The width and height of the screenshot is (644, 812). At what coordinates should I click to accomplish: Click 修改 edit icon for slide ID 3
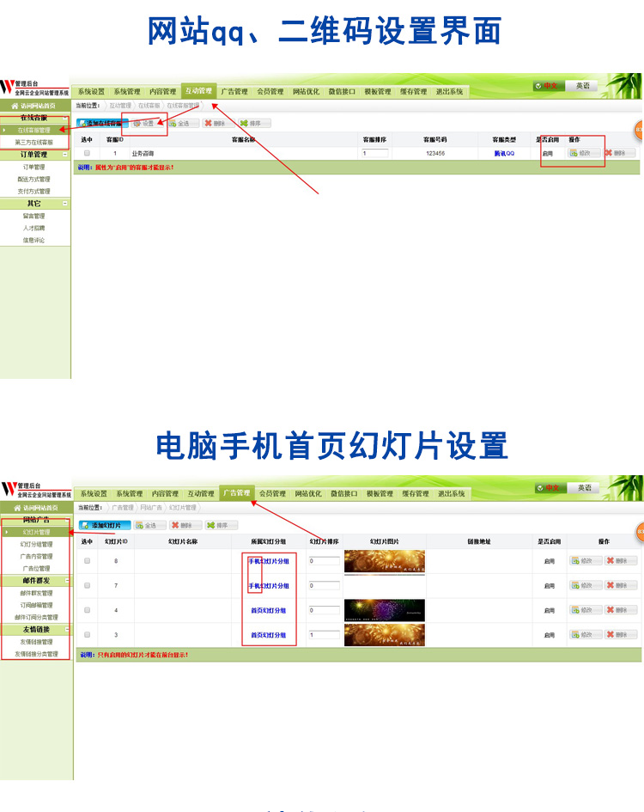point(575,634)
